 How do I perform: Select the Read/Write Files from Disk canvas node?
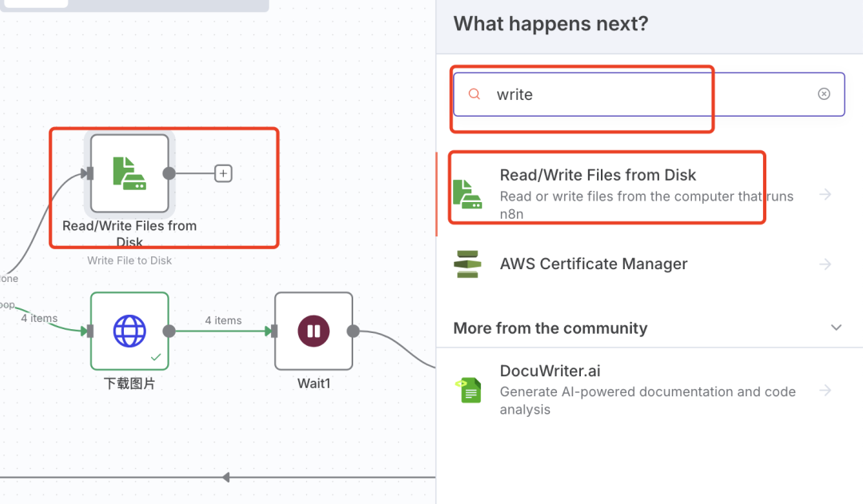coord(129,173)
